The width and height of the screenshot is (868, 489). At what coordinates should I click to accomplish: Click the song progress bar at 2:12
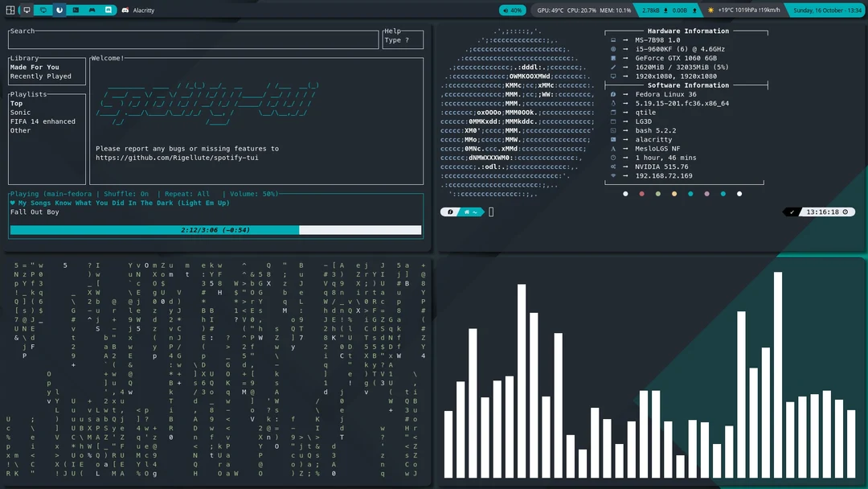click(x=215, y=230)
